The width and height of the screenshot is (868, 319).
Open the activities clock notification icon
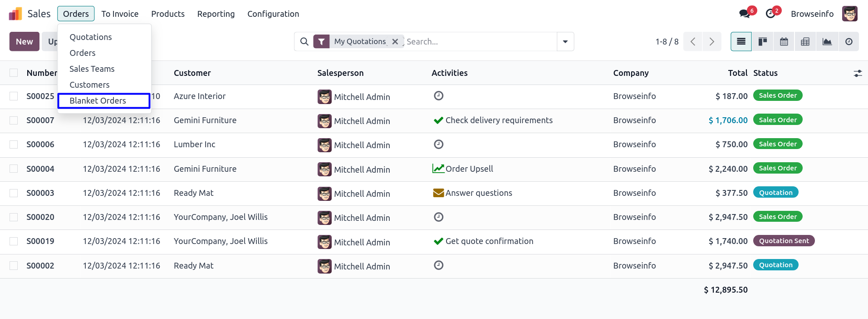pos(770,14)
